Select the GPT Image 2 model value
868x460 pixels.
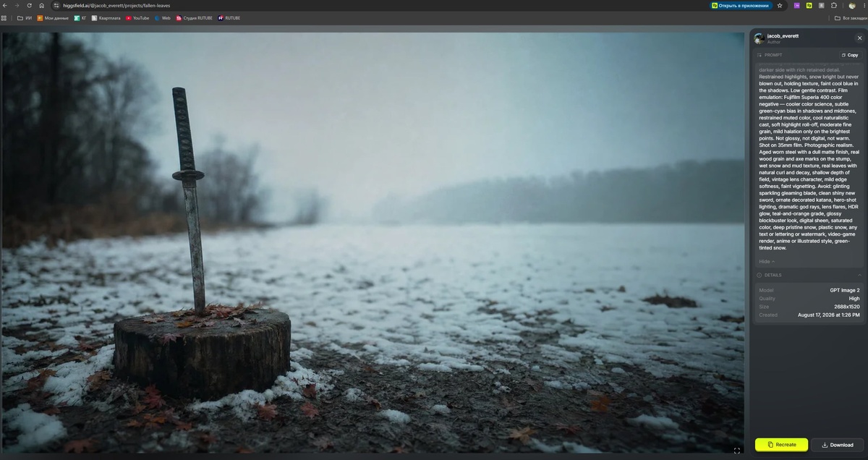click(844, 290)
